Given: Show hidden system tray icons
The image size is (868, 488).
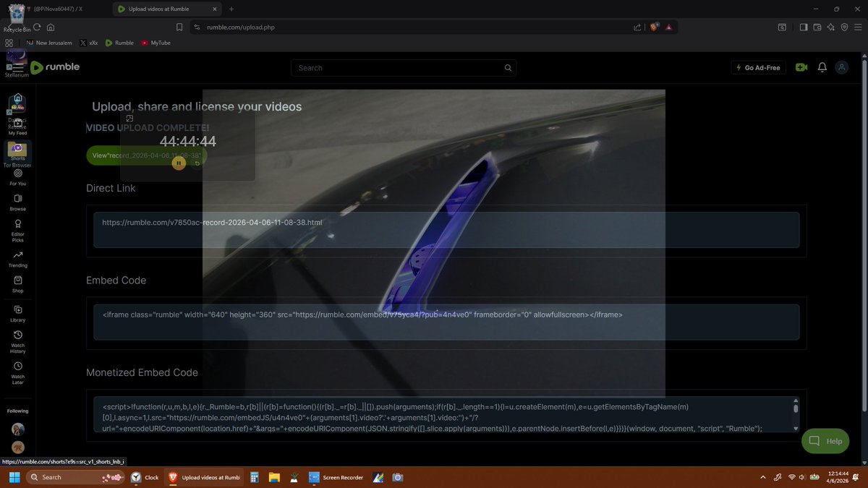Looking at the screenshot, I should pos(763,477).
